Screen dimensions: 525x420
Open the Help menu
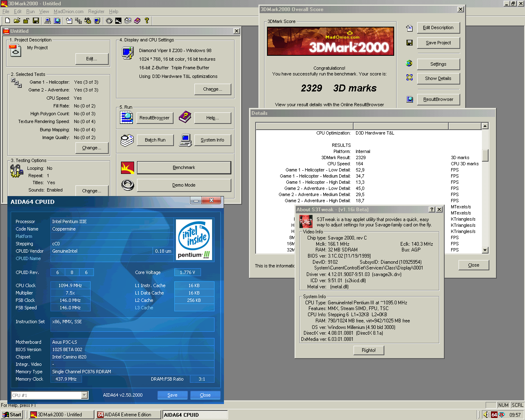(114, 11)
